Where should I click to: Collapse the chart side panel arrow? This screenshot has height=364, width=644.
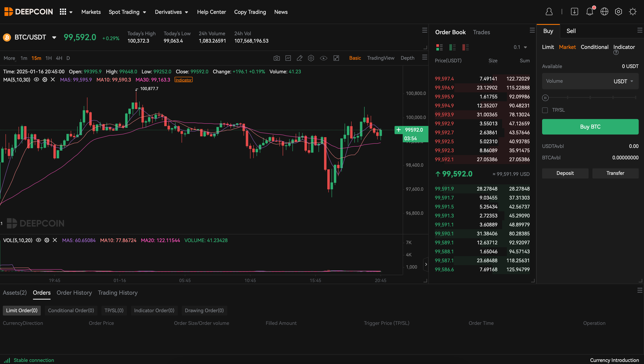coord(426,264)
